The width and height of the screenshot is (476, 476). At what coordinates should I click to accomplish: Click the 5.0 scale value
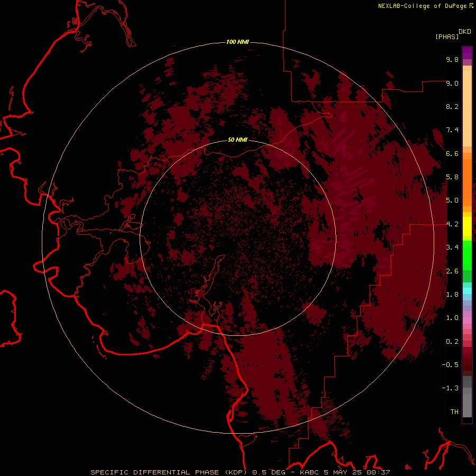coord(452,200)
